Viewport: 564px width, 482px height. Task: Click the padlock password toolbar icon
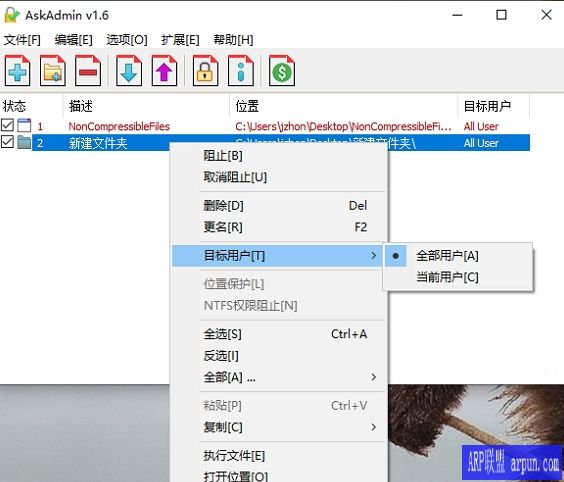pos(205,71)
